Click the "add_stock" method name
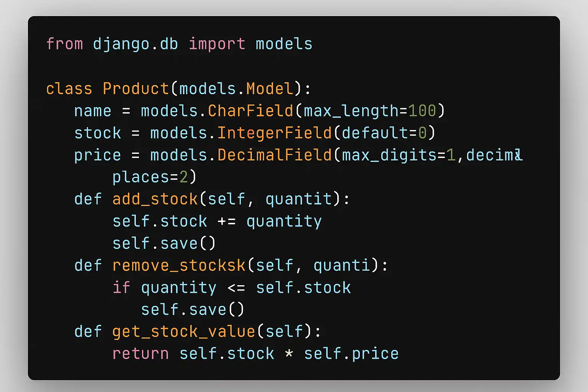 [155, 199]
